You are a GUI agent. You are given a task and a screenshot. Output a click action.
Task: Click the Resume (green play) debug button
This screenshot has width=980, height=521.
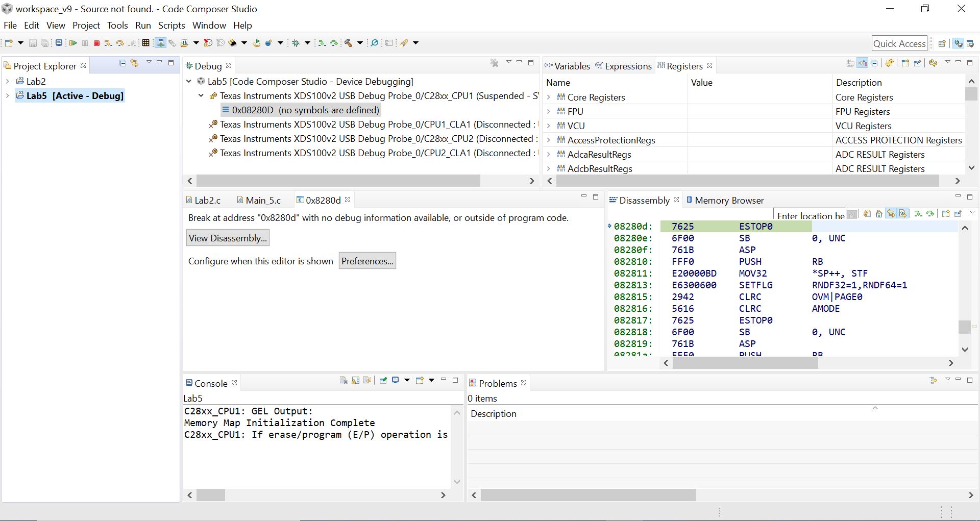(x=72, y=43)
